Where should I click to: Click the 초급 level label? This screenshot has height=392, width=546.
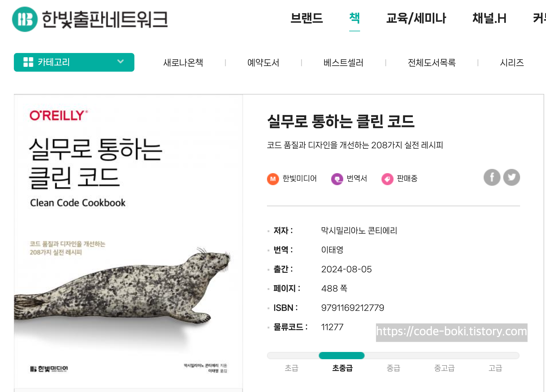[x=291, y=368]
